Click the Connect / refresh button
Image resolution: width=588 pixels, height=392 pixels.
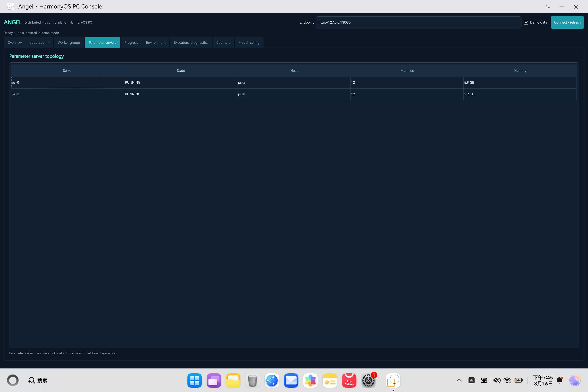point(567,22)
